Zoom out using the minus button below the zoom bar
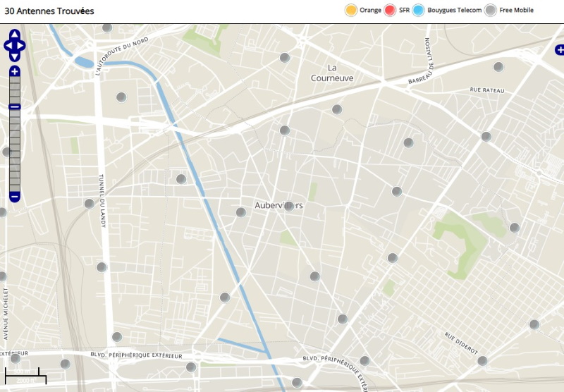This screenshot has height=392, width=564. (x=14, y=197)
